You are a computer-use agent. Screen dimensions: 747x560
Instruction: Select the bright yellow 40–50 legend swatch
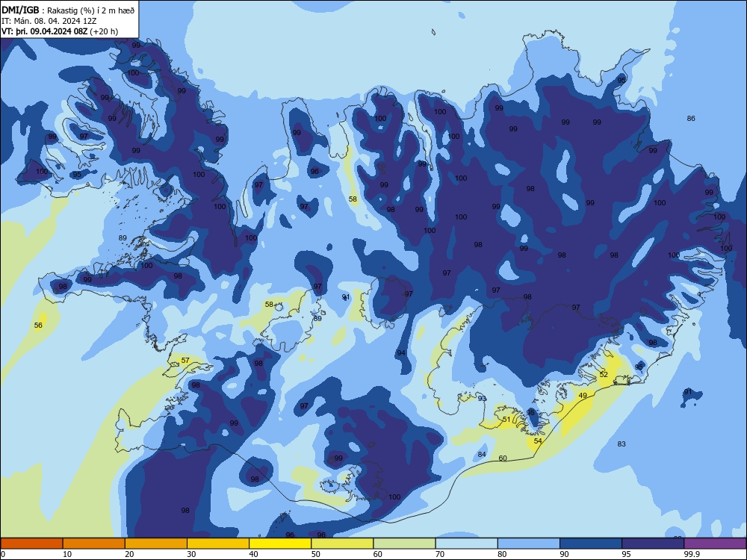tap(280, 544)
